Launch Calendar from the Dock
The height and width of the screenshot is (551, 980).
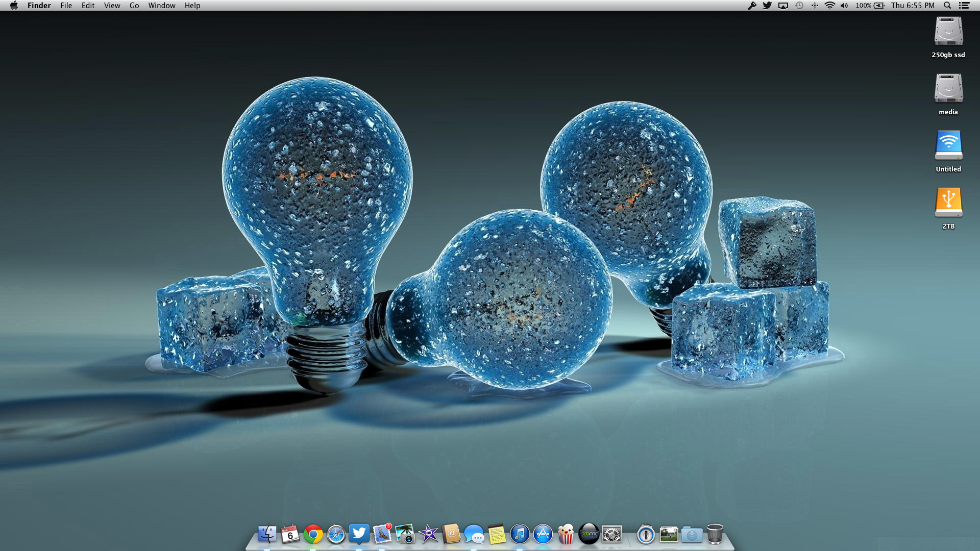pos(290,534)
